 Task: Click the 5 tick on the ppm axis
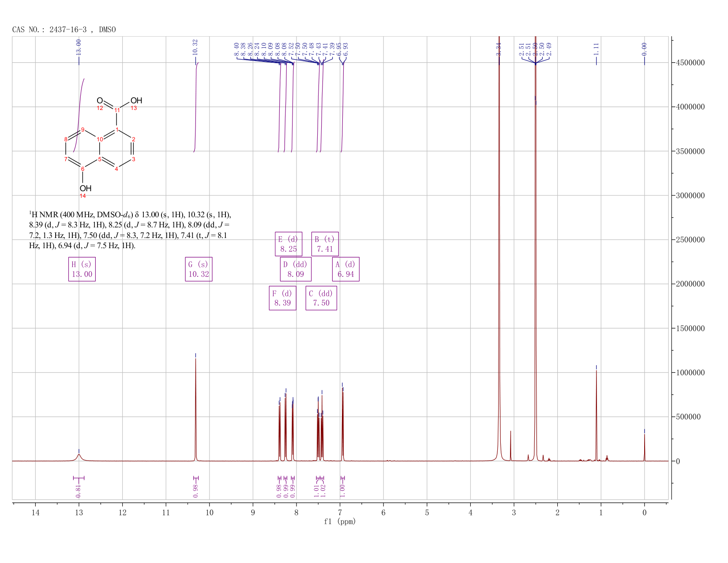click(427, 513)
